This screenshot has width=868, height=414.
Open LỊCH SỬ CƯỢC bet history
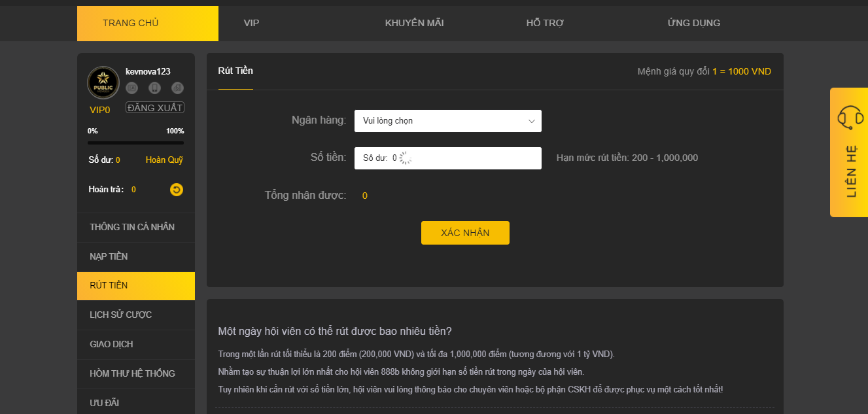[120, 315]
